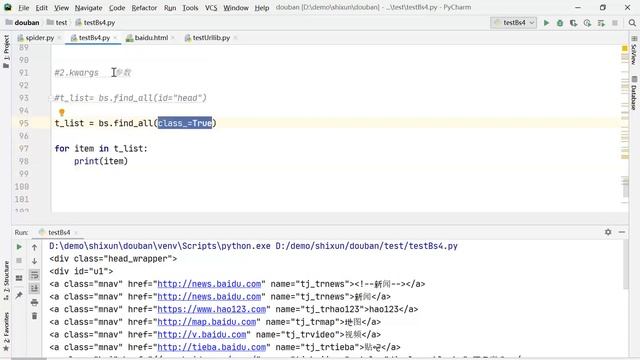Rerun testBs4 in Run panel

pos(19,247)
